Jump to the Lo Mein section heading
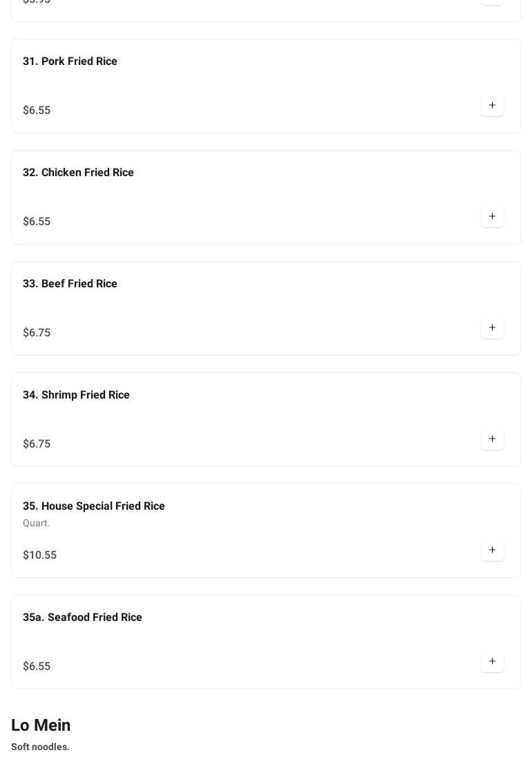 pos(41,725)
